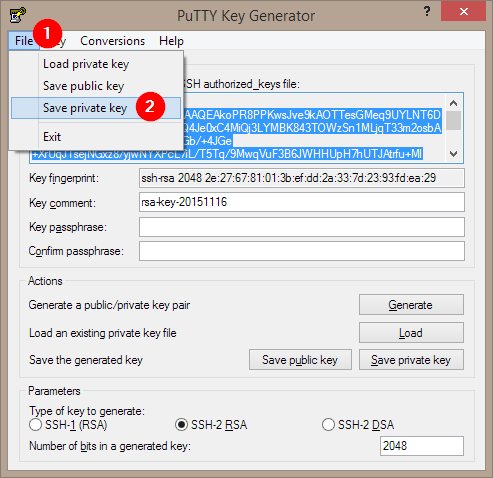Click the Key comment field
The height and width of the screenshot is (478, 493).
click(x=302, y=202)
